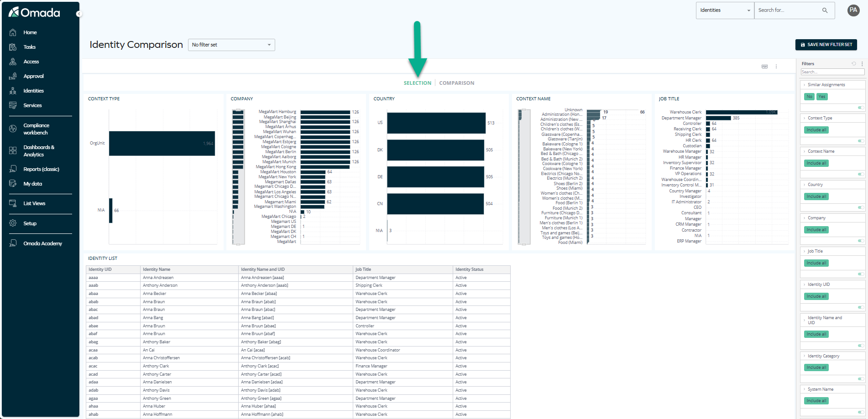Open the No filter set dropdown
Viewport: 868px width, 419px height.
(231, 45)
